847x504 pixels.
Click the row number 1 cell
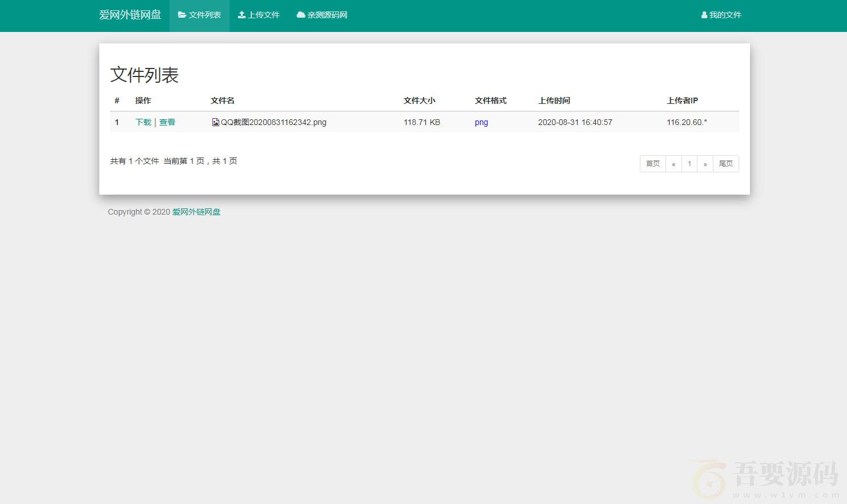tap(117, 122)
